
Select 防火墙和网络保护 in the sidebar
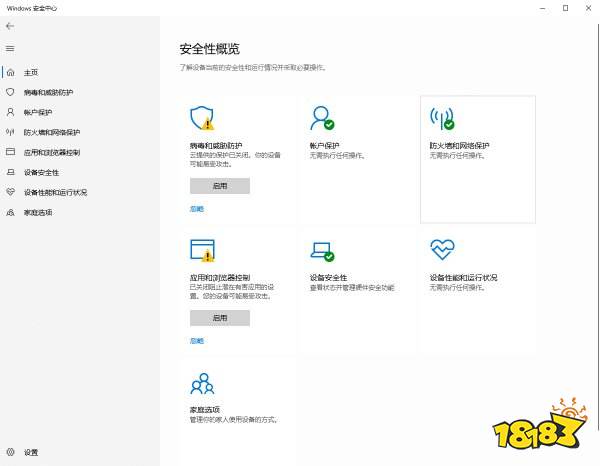(52, 132)
